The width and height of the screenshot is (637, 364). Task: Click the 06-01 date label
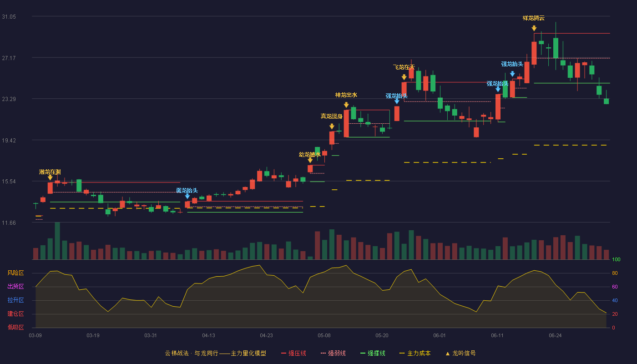coord(440,335)
